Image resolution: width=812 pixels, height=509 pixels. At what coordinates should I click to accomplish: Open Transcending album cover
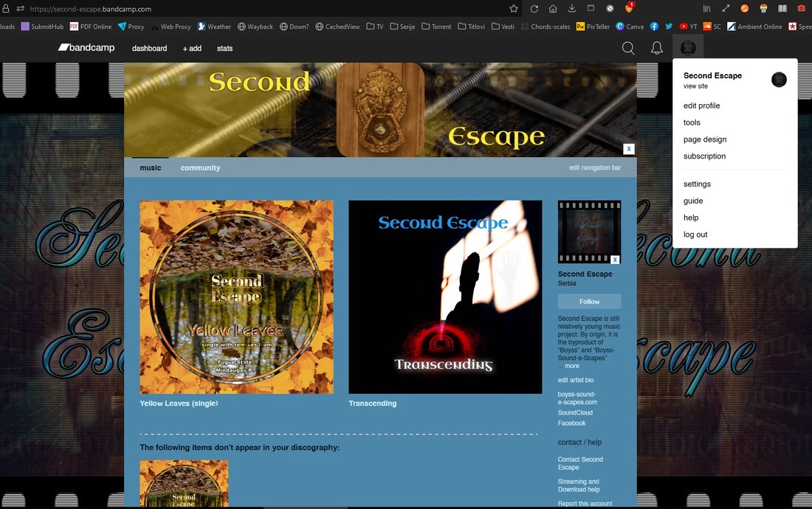(445, 297)
